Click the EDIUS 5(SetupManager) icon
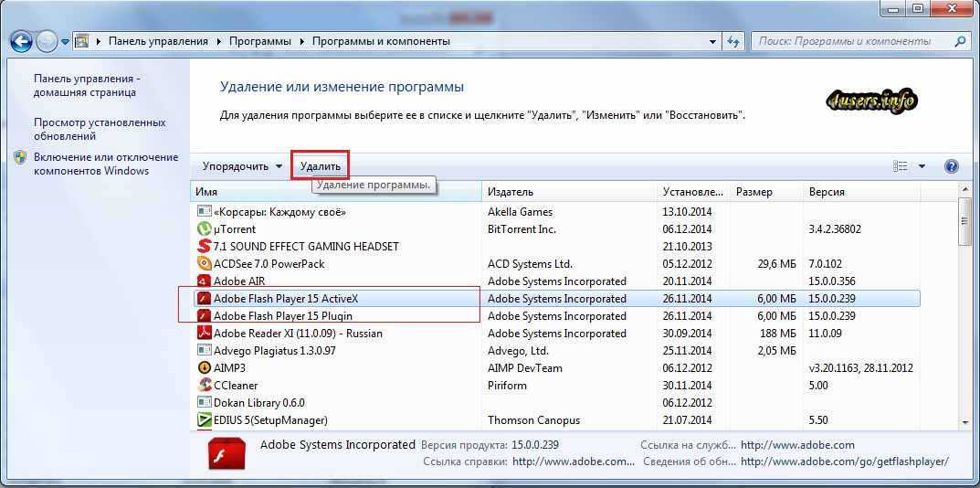The width and height of the screenshot is (980, 488). (205, 419)
